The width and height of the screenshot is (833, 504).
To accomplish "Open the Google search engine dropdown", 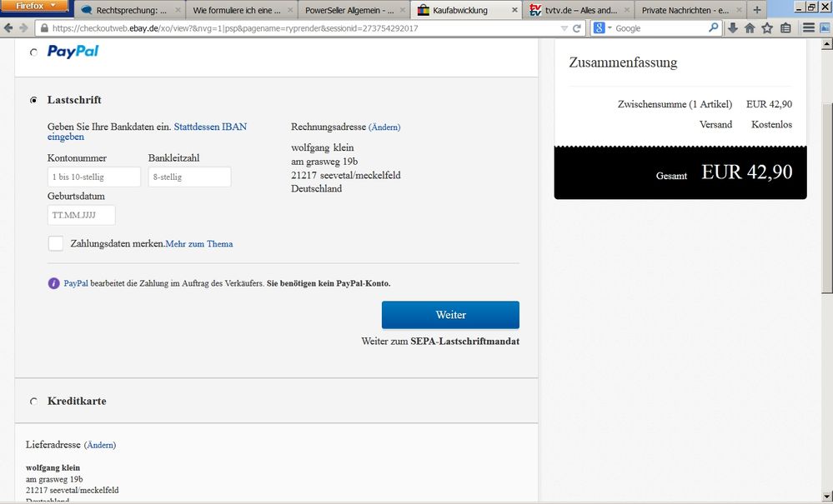I will point(602,27).
